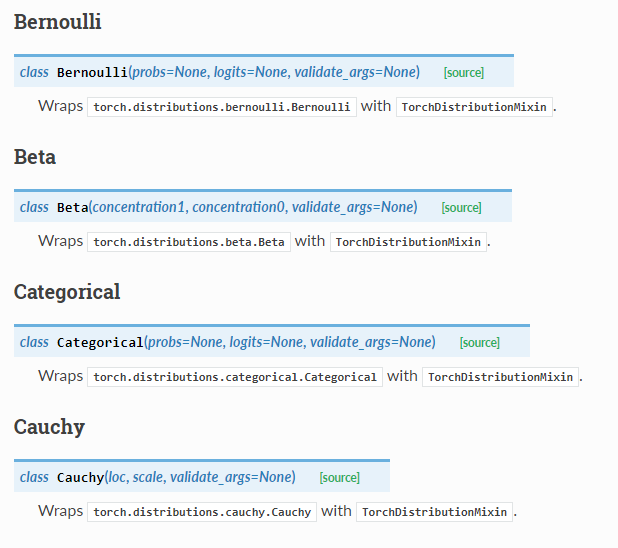Viewport: 618px width, 548px height.
Task: Open the [source] link for Cauchy class
Action: [340, 478]
